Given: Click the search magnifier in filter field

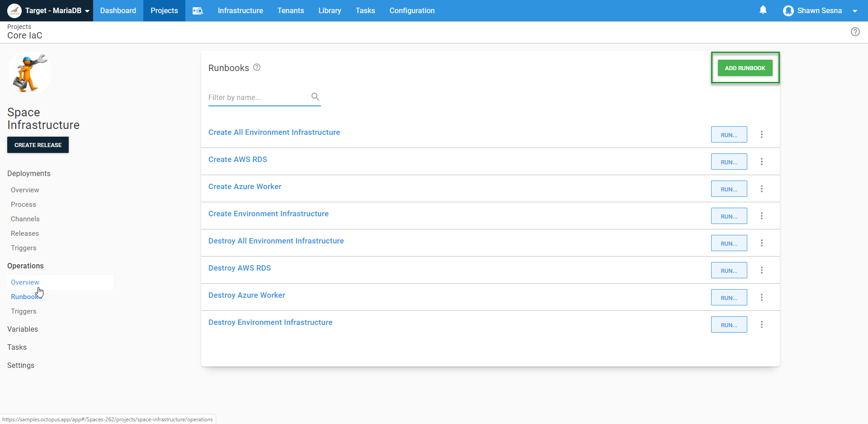Looking at the screenshot, I should tap(315, 97).
